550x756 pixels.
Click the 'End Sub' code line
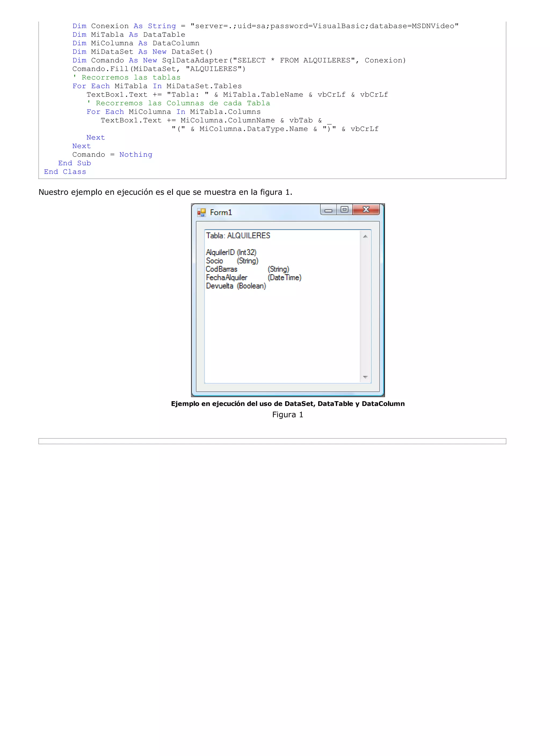click(x=75, y=163)
